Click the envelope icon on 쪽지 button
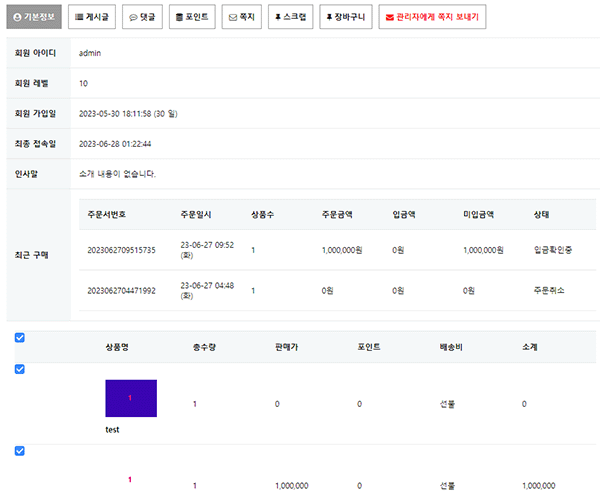Image resolution: width=600 pixels, height=493 pixels. point(233,17)
